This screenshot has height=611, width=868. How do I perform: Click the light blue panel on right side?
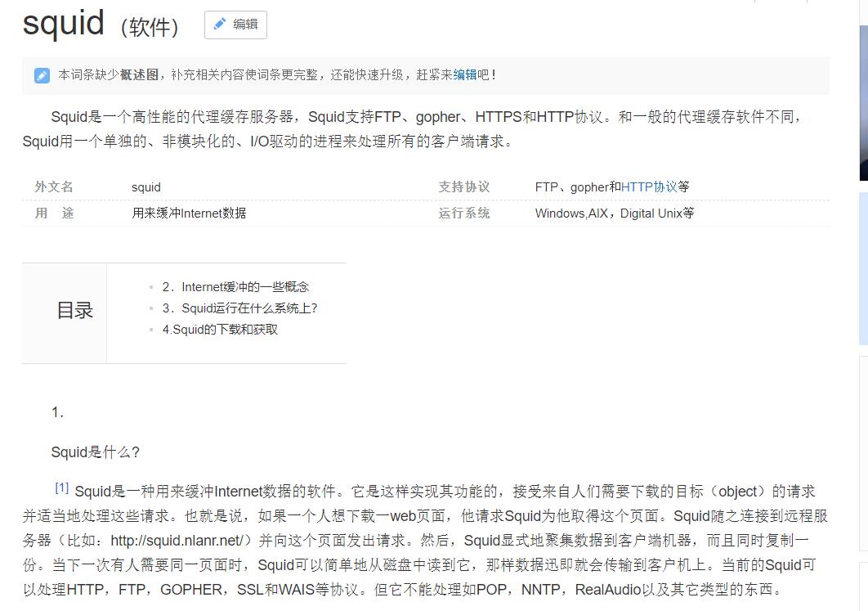(863, 270)
